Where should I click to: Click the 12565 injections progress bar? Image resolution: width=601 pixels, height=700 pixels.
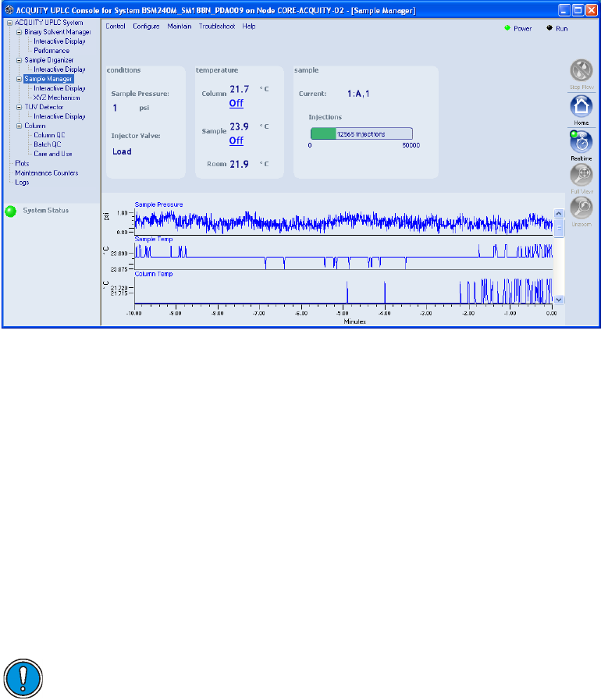click(x=361, y=133)
